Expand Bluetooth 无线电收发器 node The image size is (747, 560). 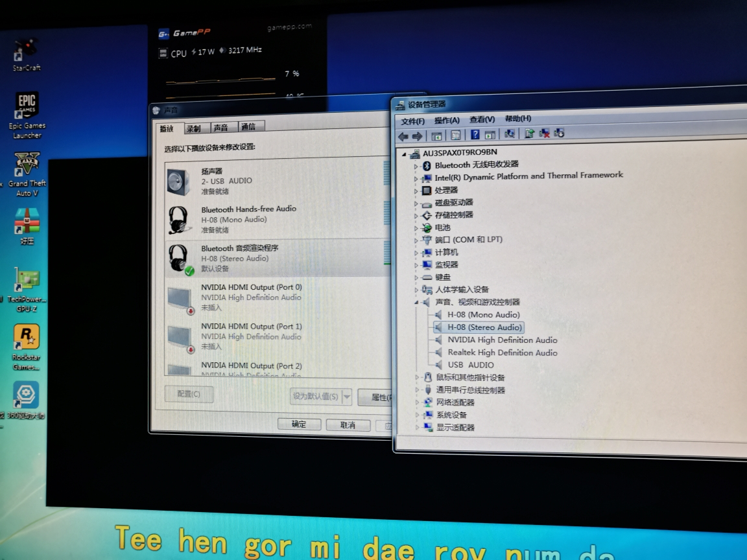coord(416,166)
